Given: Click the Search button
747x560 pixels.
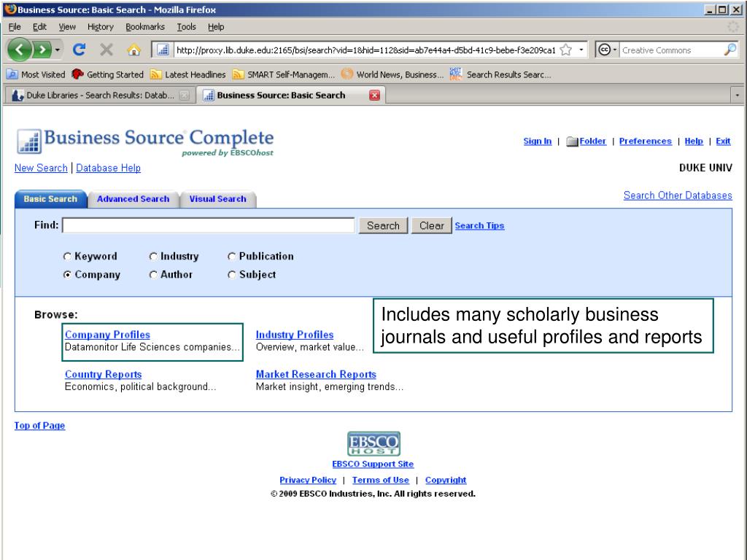Looking at the screenshot, I should (383, 226).
